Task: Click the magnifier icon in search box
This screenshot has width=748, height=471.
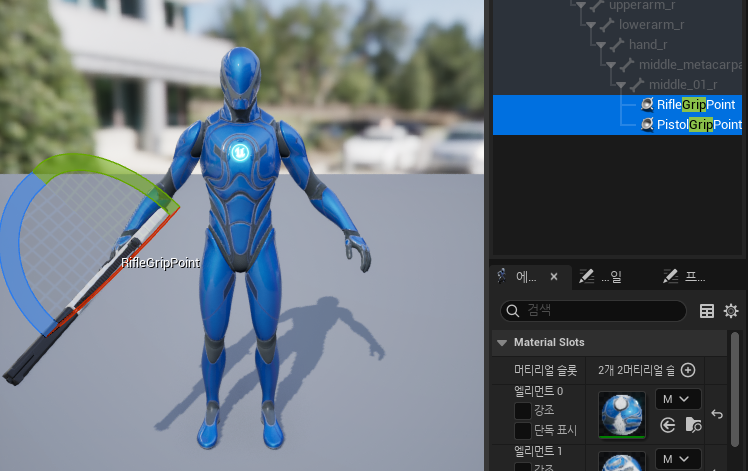Action: 513,311
